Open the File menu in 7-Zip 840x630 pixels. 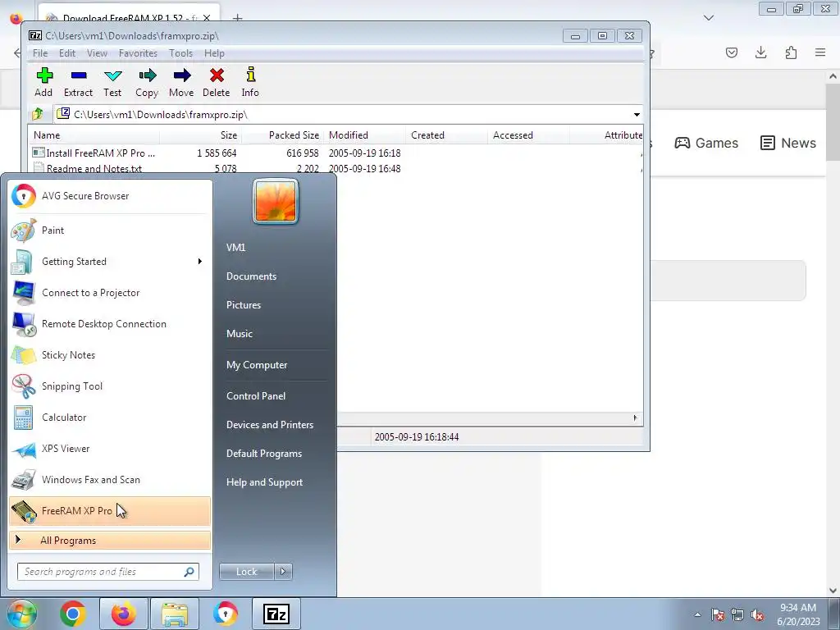[x=40, y=53]
